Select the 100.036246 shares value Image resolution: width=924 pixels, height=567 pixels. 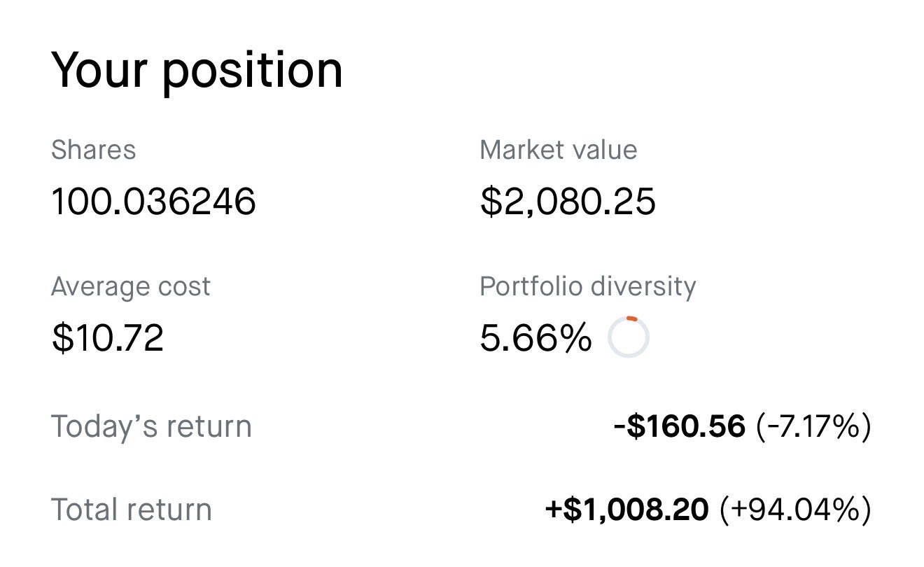pyautogui.click(x=153, y=202)
